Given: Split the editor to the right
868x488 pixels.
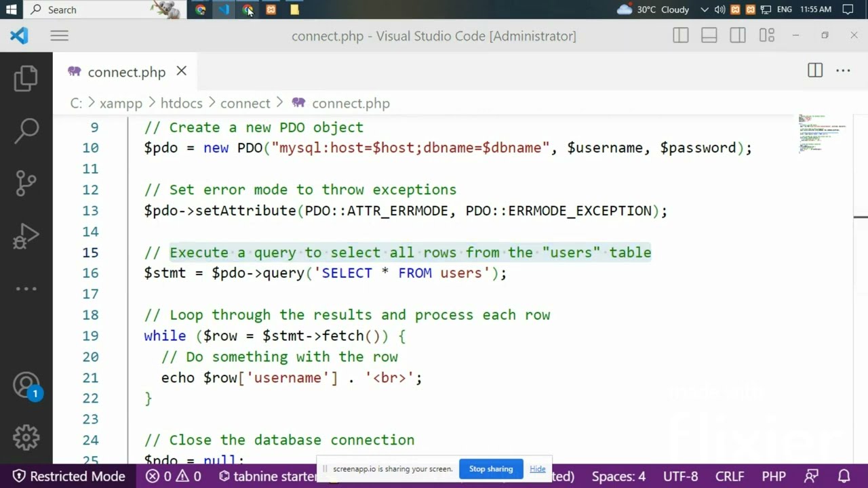Looking at the screenshot, I should 815,70.
